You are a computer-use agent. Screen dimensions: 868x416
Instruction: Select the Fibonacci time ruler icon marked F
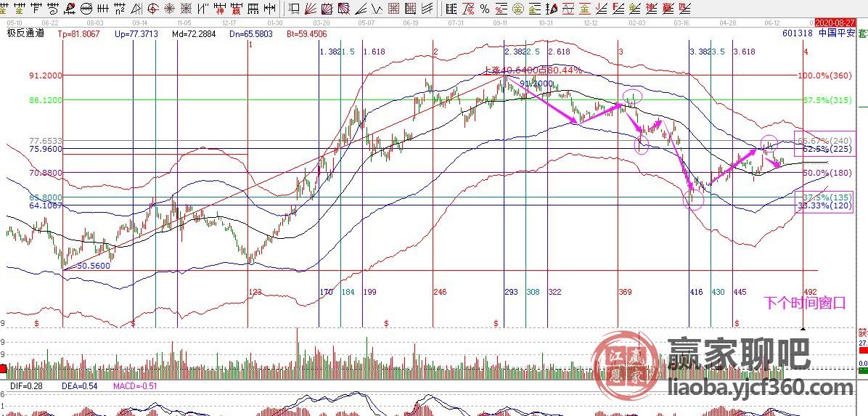coord(36,8)
